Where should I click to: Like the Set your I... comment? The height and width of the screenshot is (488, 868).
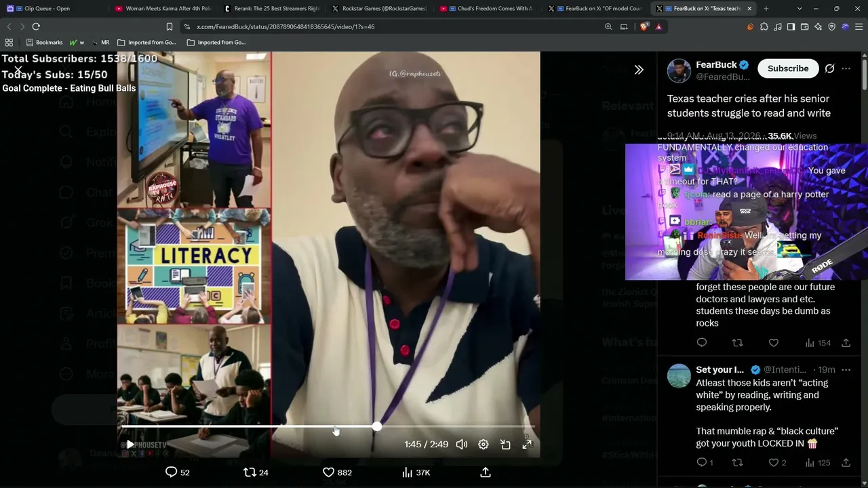777,463
